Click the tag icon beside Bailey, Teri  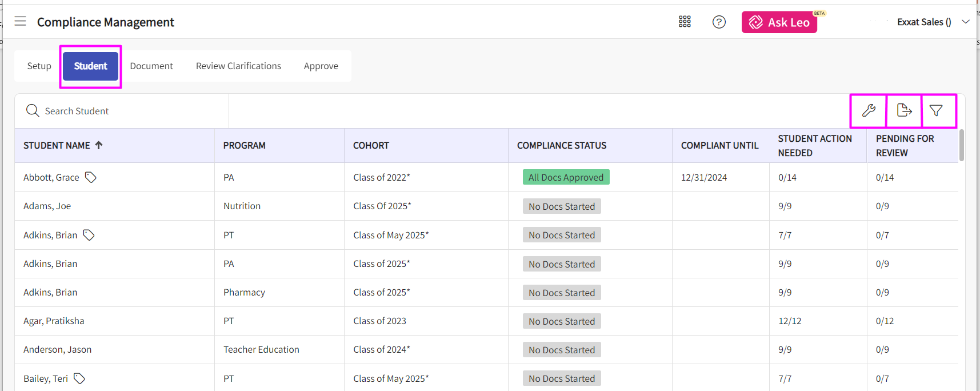(x=79, y=378)
